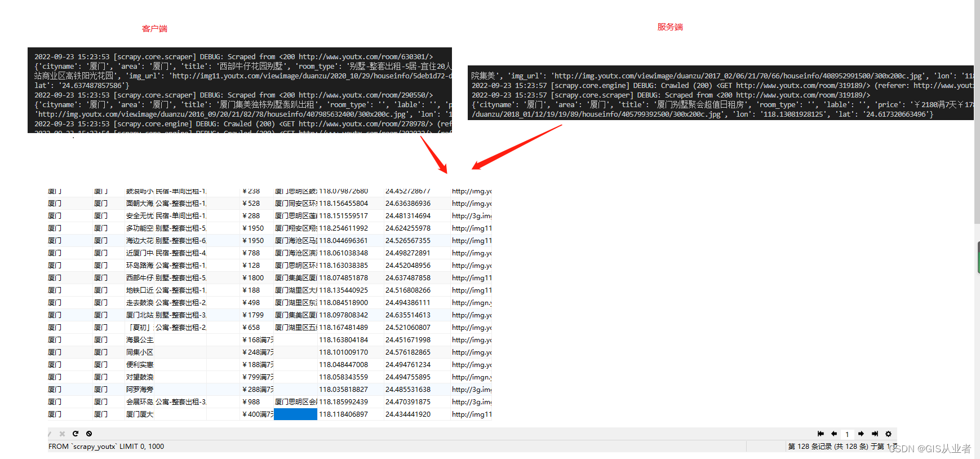980x459 pixels.
Task: Select title cell 安全无忧
Action: click(140, 216)
